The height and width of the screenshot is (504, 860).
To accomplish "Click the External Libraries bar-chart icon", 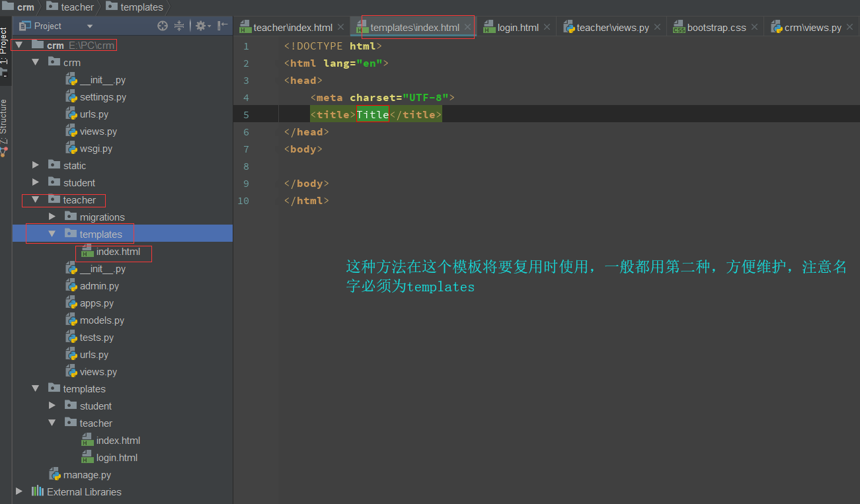I will pyautogui.click(x=38, y=491).
